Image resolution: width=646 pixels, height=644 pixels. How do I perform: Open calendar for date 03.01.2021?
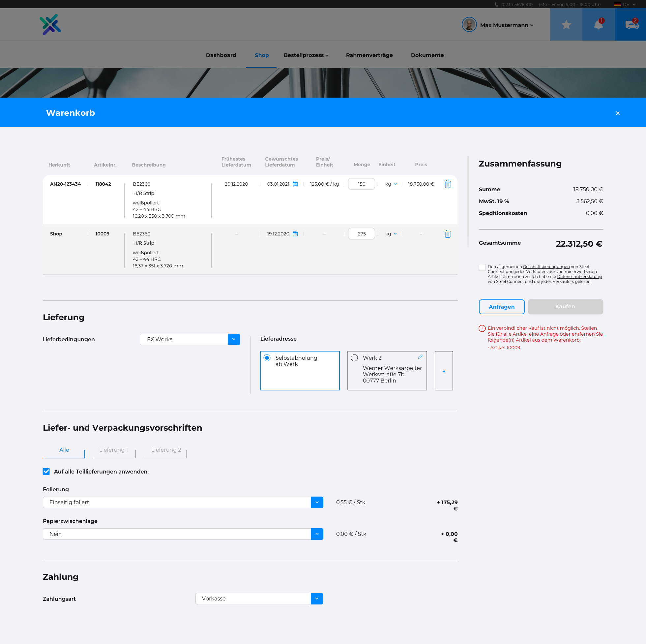[x=295, y=184]
